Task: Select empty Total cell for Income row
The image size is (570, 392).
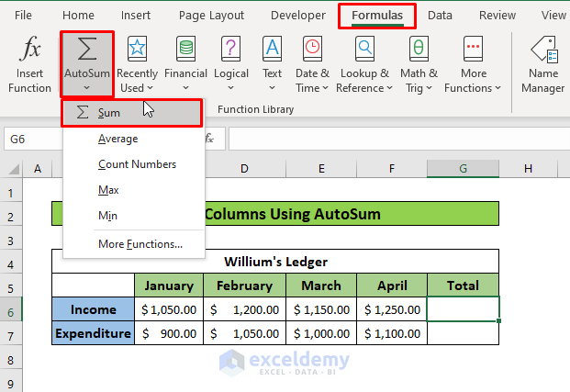Action: (464, 309)
